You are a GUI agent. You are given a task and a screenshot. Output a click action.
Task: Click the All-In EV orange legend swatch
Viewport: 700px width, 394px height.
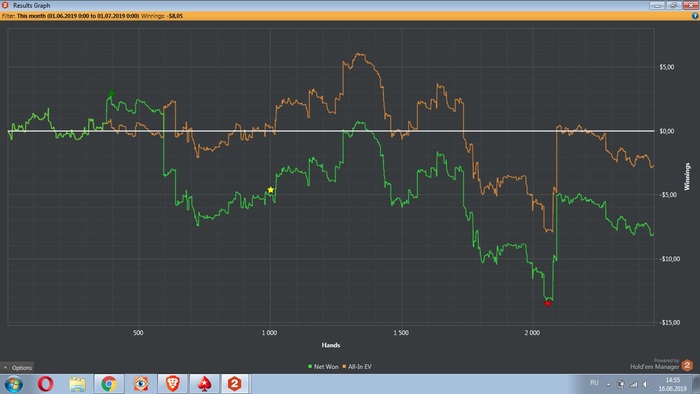[x=344, y=367]
